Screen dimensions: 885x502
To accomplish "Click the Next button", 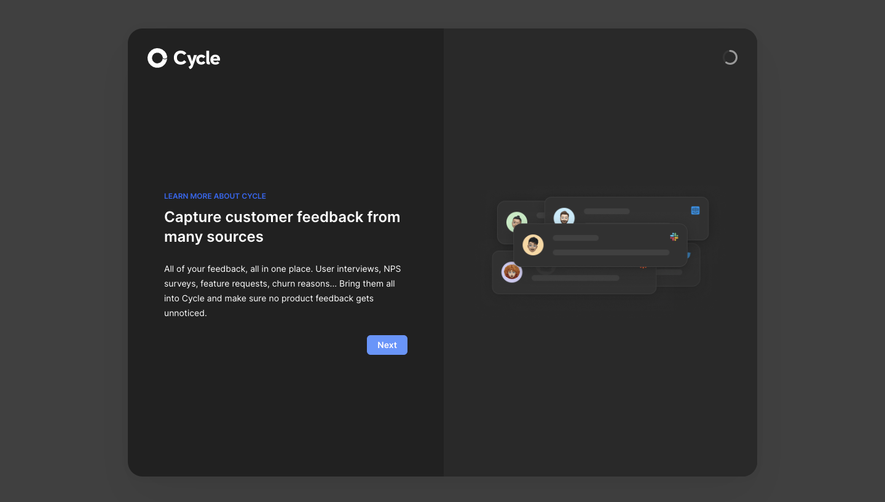I will [387, 345].
